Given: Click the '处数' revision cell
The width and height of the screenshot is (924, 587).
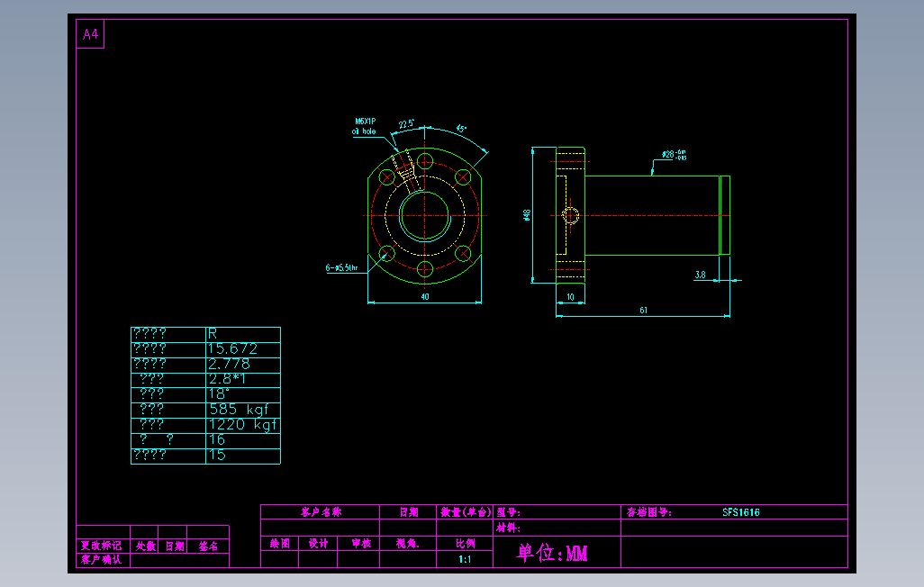Looking at the screenshot, I should click(x=146, y=546).
